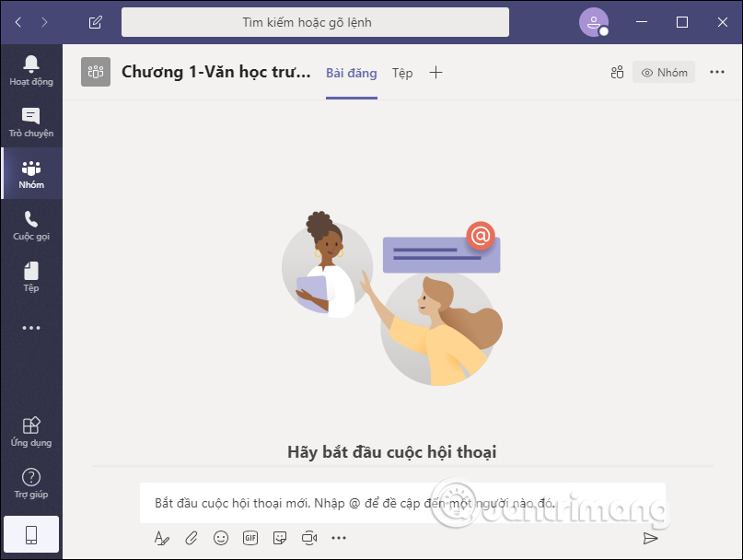Expand more messaging options with ellipsis
The height and width of the screenshot is (560, 743).
pos(338,538)
